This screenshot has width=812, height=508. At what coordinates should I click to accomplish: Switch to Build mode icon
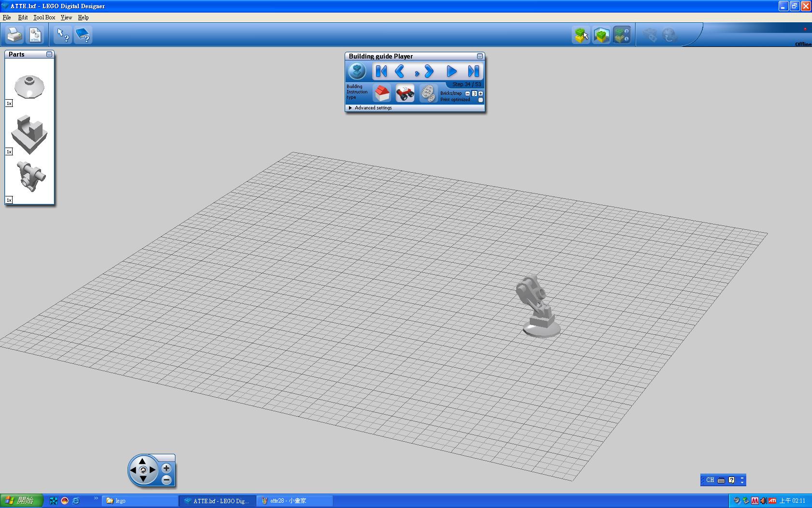[x=581, y=35]
